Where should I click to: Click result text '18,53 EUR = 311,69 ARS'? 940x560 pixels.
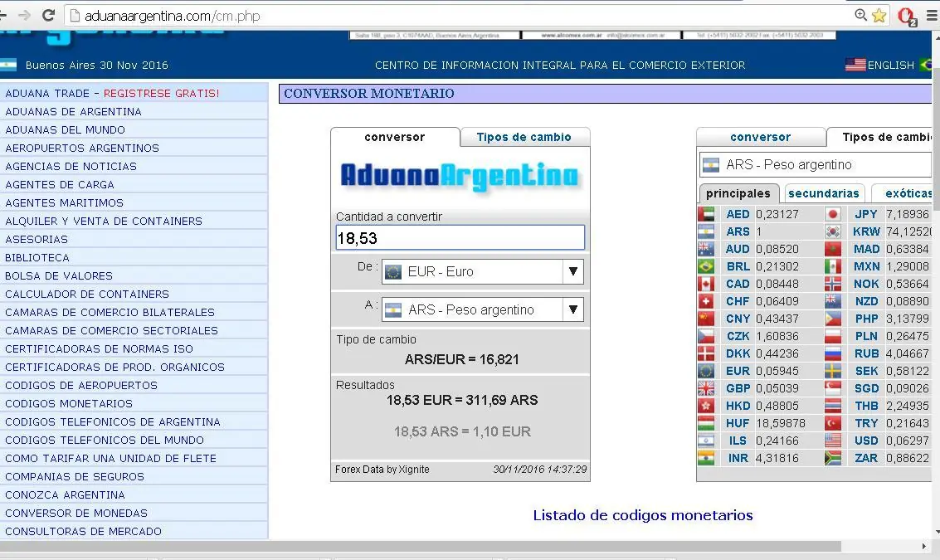[x=462, y=400]
